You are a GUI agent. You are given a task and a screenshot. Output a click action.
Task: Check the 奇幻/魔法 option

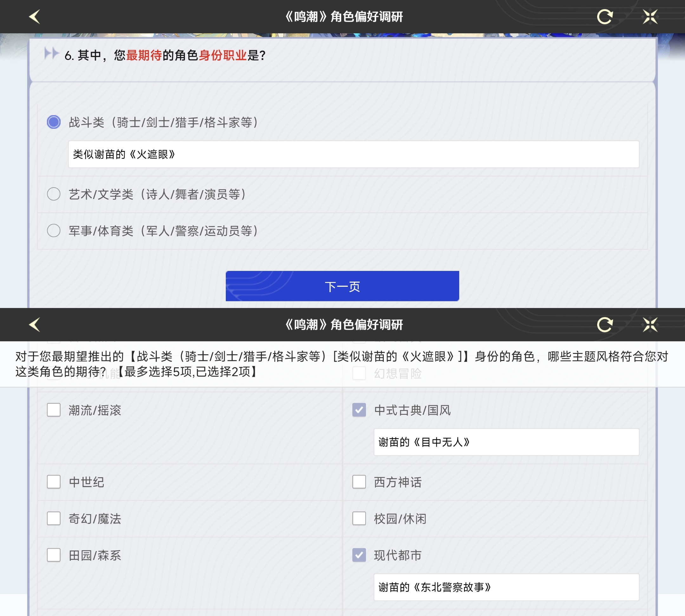pos(54,518)
